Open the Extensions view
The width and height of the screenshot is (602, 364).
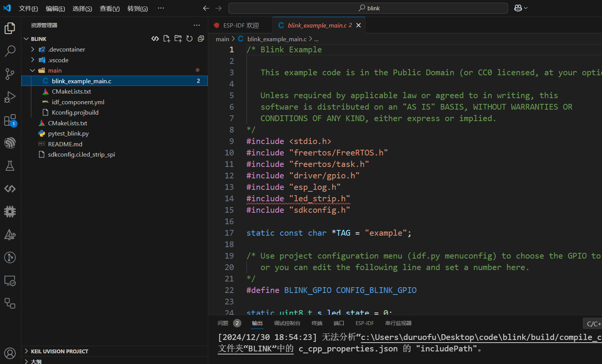(10, 120)
